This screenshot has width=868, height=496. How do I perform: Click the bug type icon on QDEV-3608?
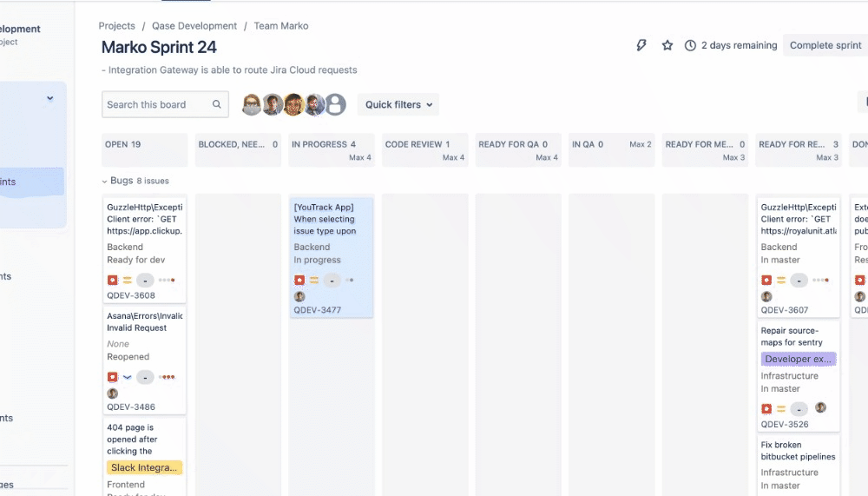(112, 280)
